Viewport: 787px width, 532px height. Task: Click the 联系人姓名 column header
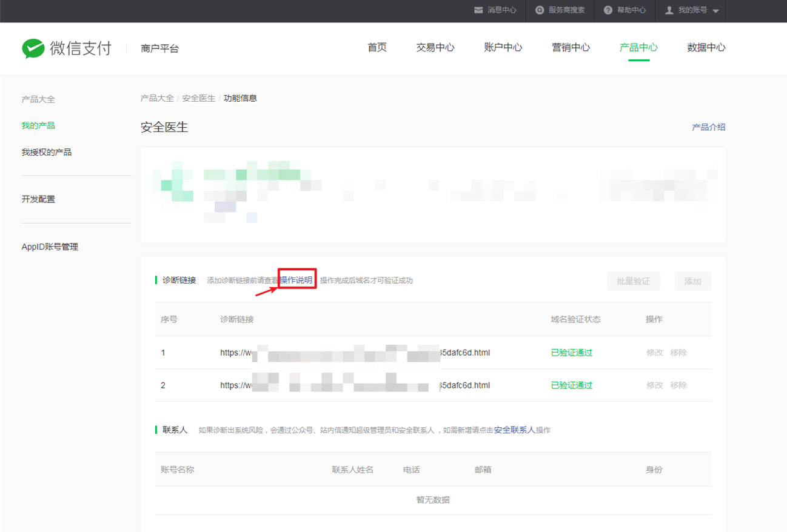pyautogui.click(x=353, y=470)
